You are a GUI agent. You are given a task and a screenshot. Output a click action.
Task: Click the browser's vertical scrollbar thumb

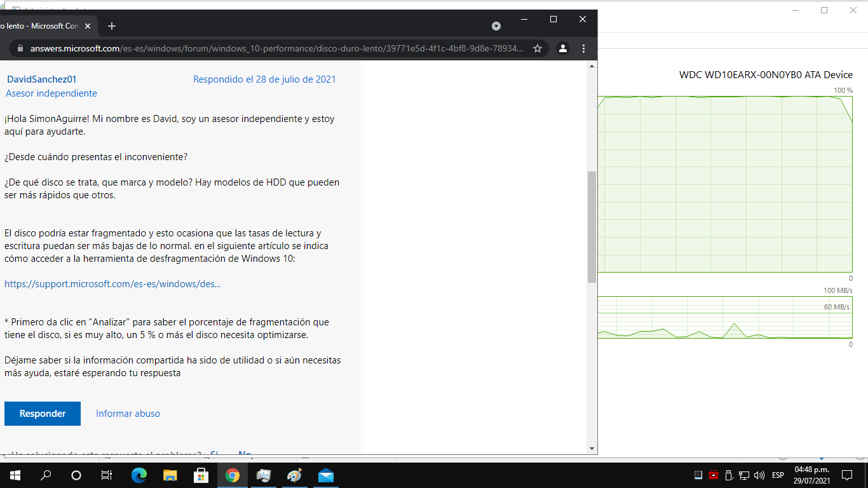coord(592,227)
